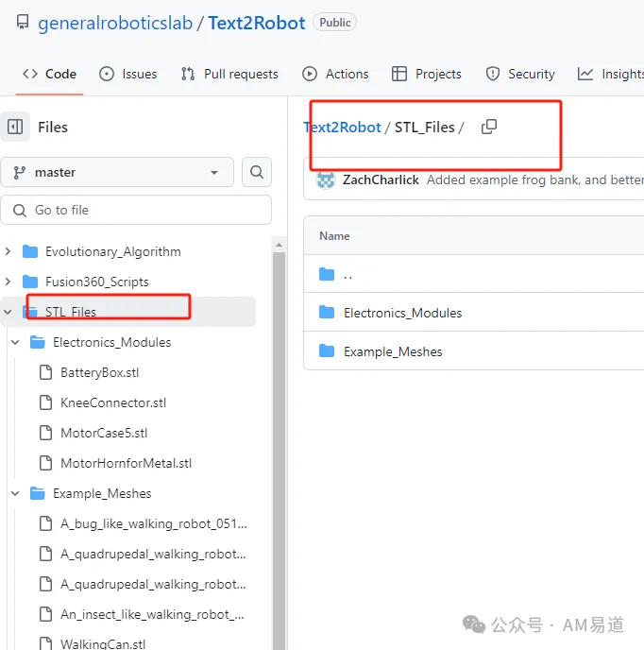Open MotorCase5.stl in the tree
This screenshot has width=644, height=650.
coord(104,434)
